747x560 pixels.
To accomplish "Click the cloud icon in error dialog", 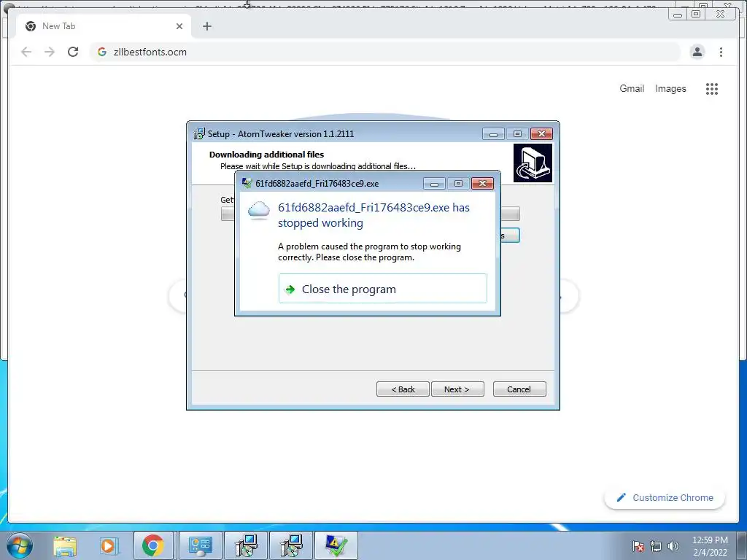I will [259, 210].
